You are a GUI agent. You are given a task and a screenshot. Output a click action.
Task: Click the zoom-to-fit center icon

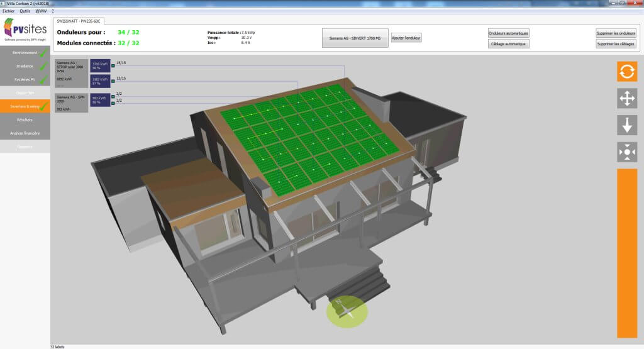click(x=627, y=152)
